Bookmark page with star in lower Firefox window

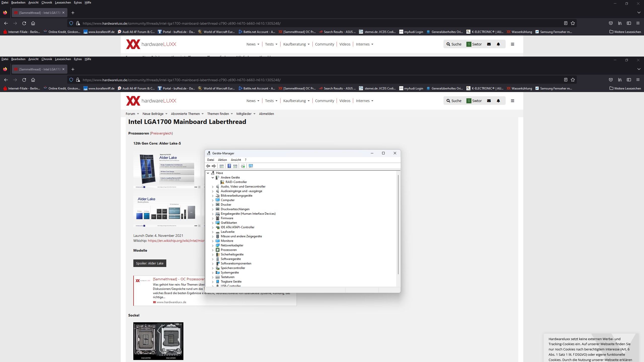(573, 80)
